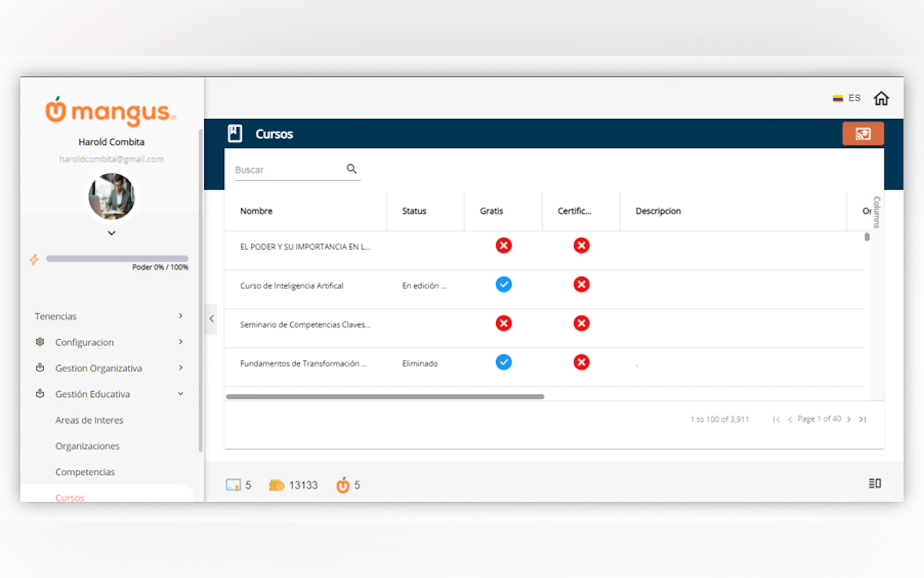The width and height of the screenshot is (924, 578).
Task: Click the home icon in top bar
Action: (x=881, y=99)
